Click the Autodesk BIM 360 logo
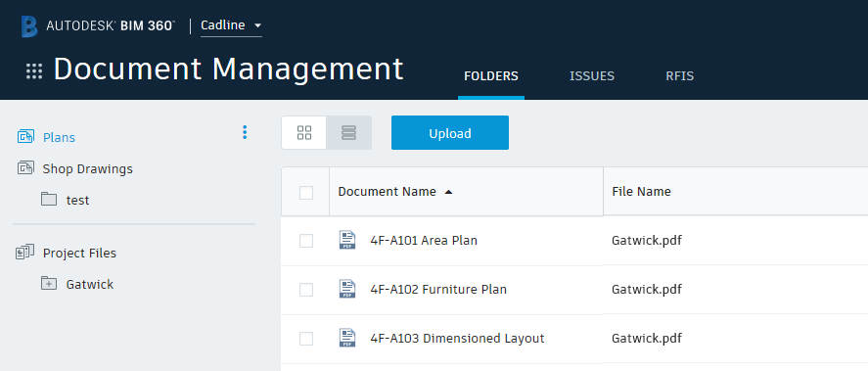868x371 pixels. 98,26
